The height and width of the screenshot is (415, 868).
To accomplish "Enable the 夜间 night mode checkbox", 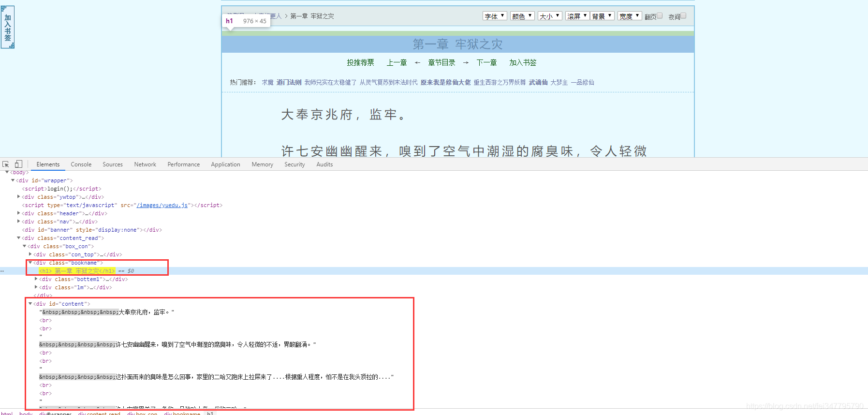I will click(x=683, y=16).
